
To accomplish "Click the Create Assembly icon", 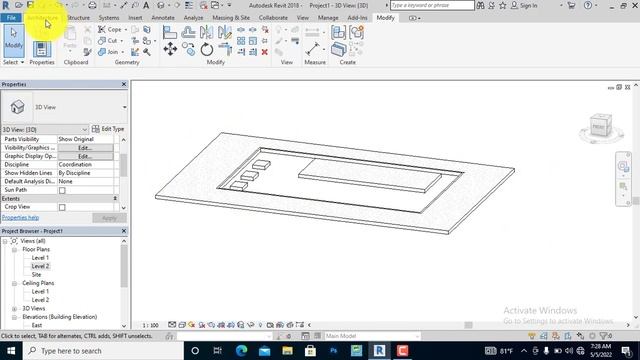I will point(338,32).
